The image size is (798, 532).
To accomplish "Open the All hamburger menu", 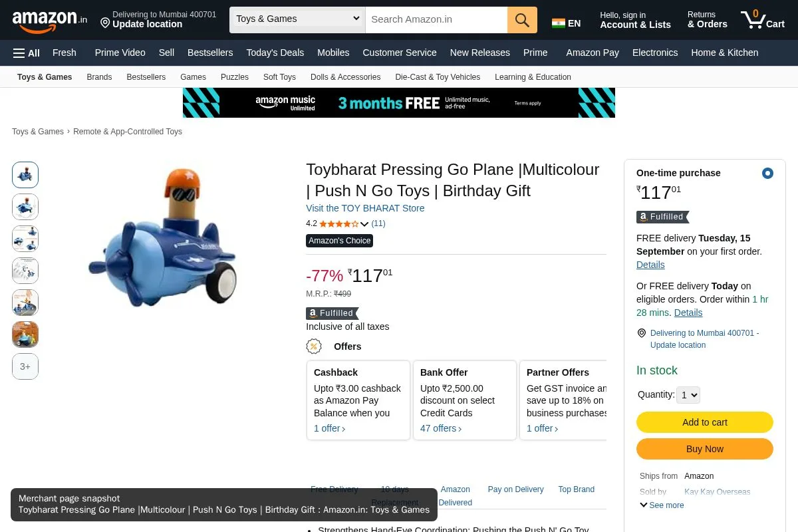I will [x=27, y=53].
